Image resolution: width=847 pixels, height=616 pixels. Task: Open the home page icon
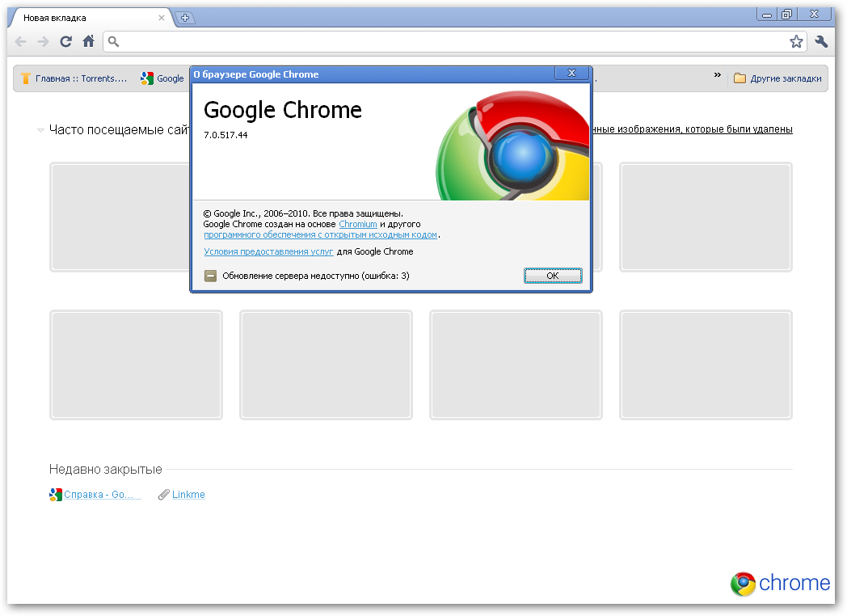point(89,41)
